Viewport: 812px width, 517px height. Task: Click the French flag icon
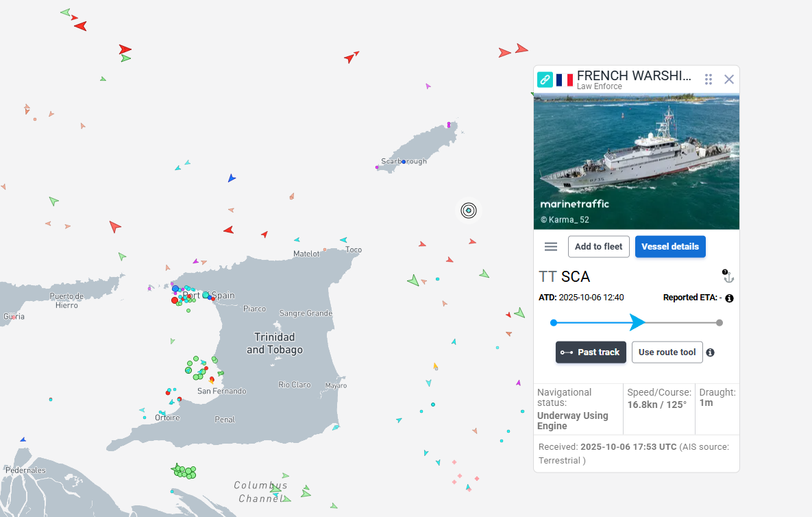[565, 80]
